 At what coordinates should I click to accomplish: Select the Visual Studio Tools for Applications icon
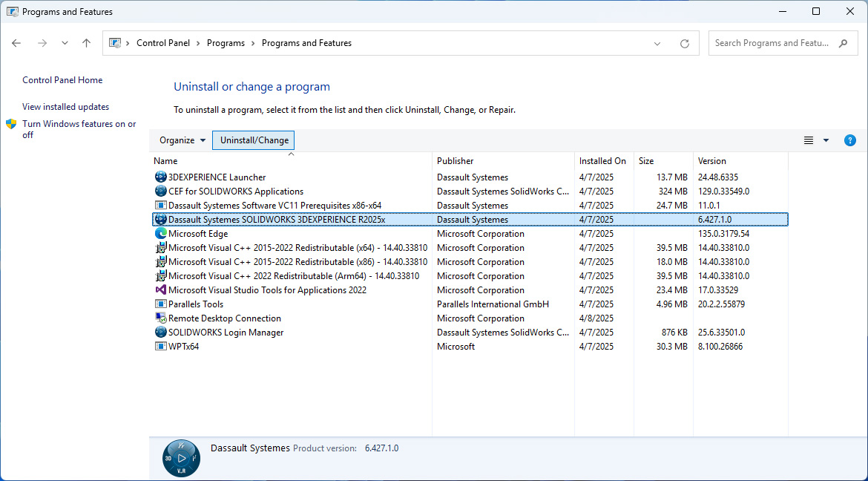click(160, 290)
